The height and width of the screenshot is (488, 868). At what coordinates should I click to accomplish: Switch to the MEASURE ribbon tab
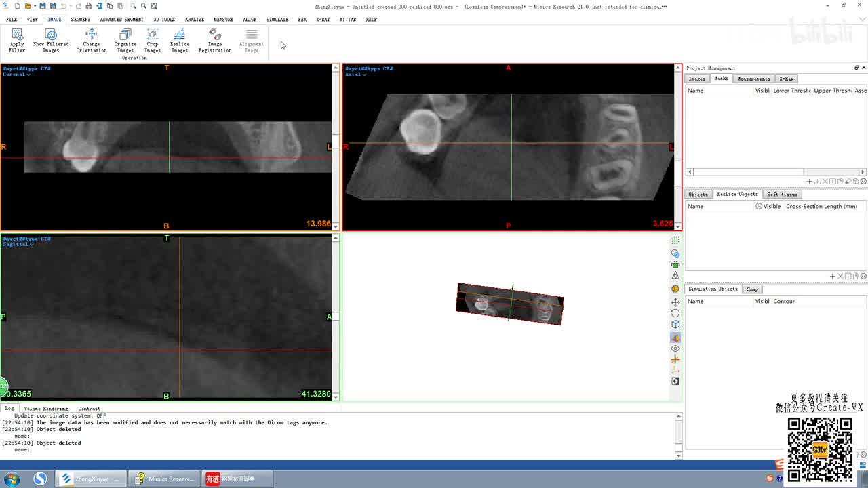[223, 20]
